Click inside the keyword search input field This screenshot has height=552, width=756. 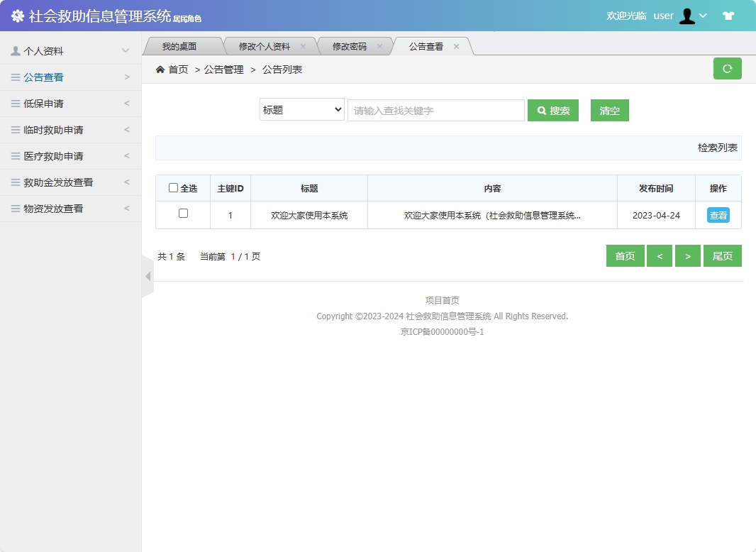pyautogui.click(x=435, y=110)
